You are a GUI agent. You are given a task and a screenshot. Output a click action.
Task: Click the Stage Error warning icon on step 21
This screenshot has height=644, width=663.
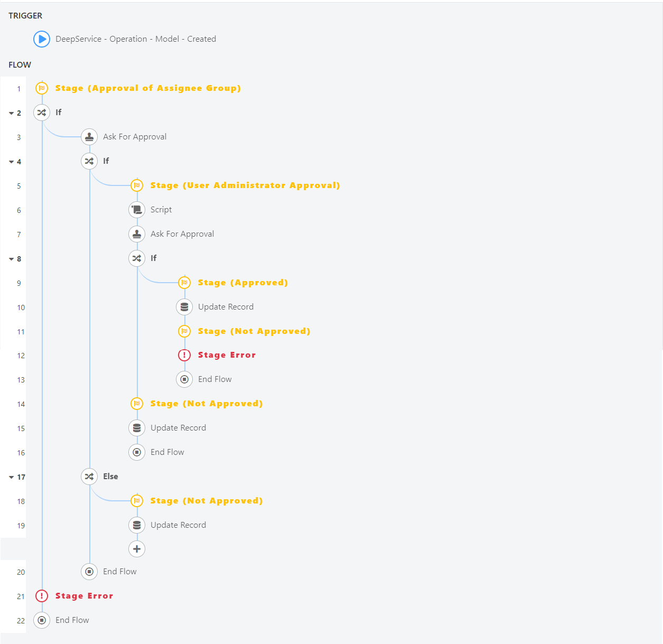click(x=42, y=596)
